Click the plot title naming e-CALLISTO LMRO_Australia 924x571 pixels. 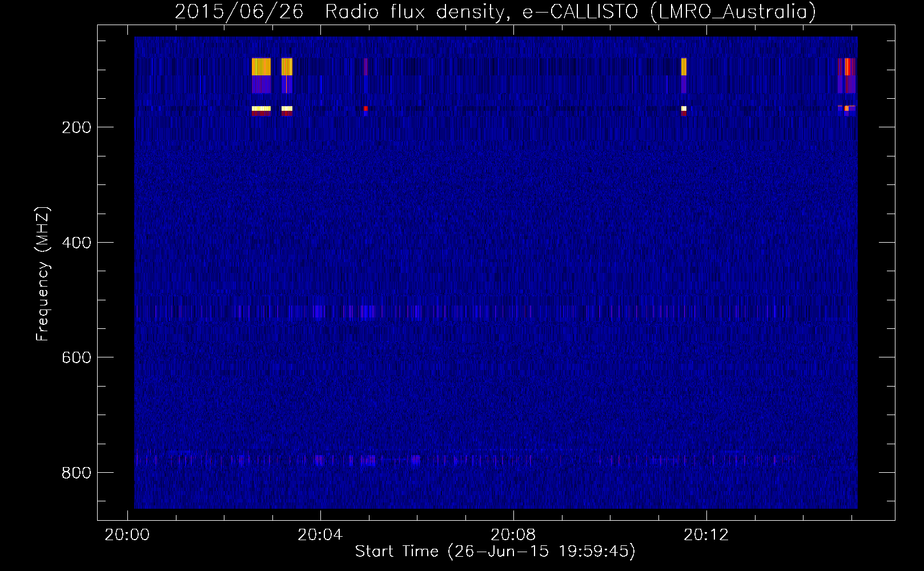click(x=495, y=11)
